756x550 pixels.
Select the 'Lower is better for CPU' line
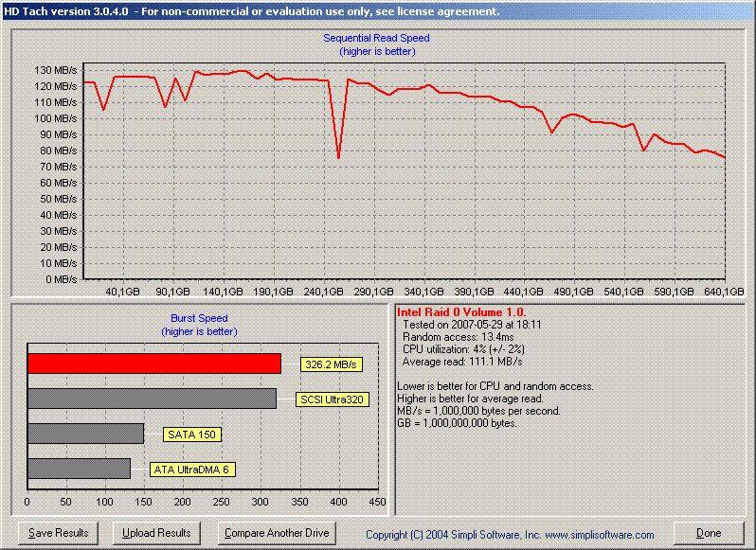[x=495, y=386]
